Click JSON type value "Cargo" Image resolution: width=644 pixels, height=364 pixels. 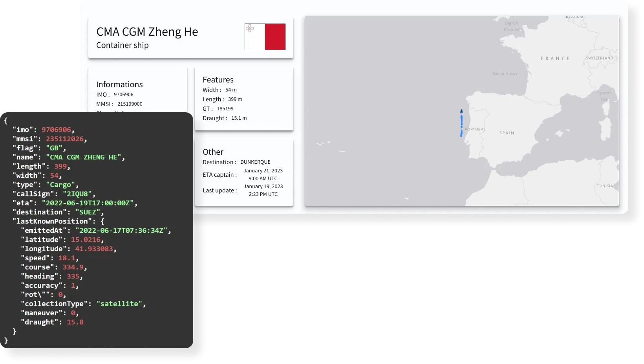point(60,185)
